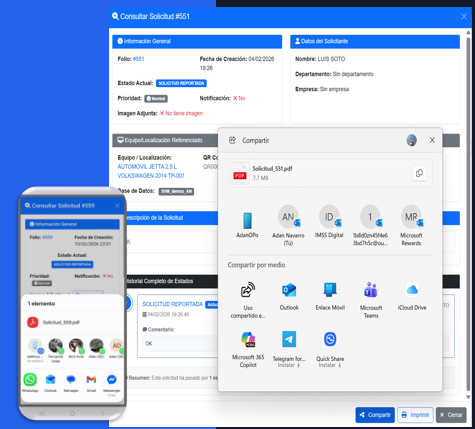Click the scroll up arrow of the dialog
This screenshot has width=475, height=429.
(468, 32)
